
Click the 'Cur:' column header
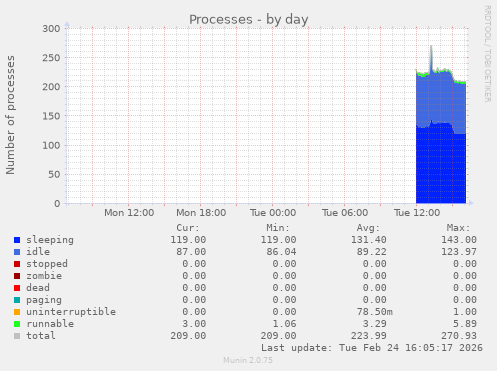tap(188, 228)
